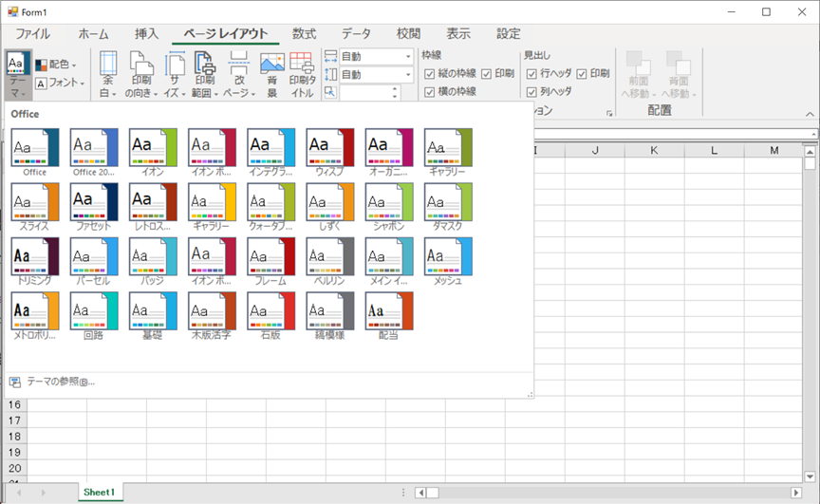Switch to the データ tab
Image resolution: width=820 pixels, height=504 pixels.
pyautogui.click(x=356, y=34)
